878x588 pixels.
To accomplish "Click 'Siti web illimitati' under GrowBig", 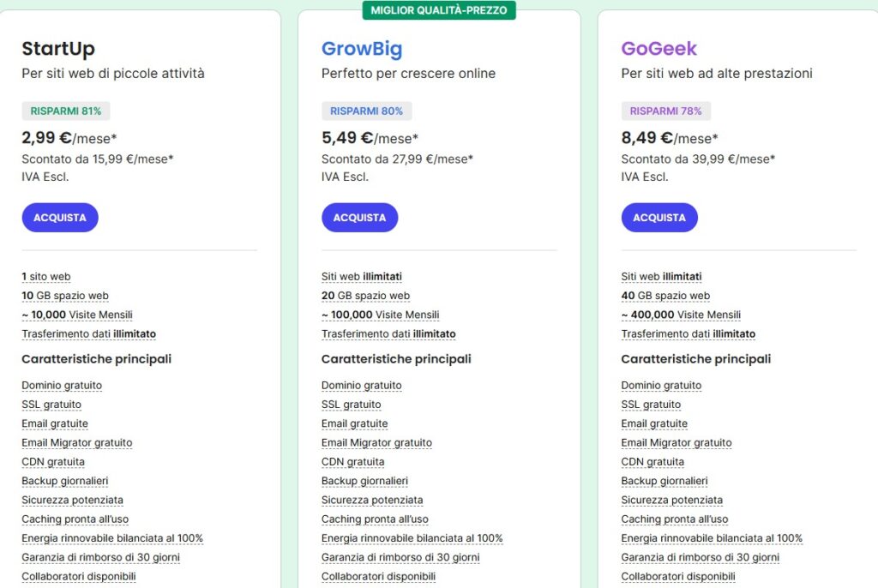I will coord(361,276).
